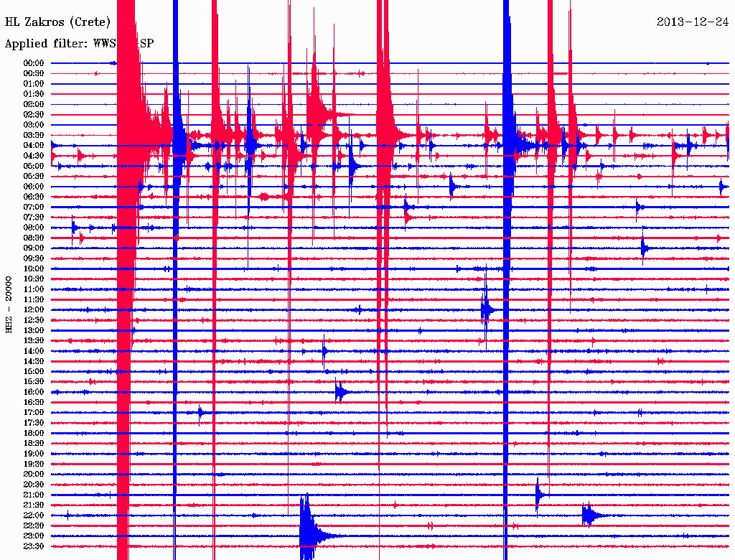Select the 09:30 time label
The height and width of the screenshot is (560, 735).
(34, 258)
